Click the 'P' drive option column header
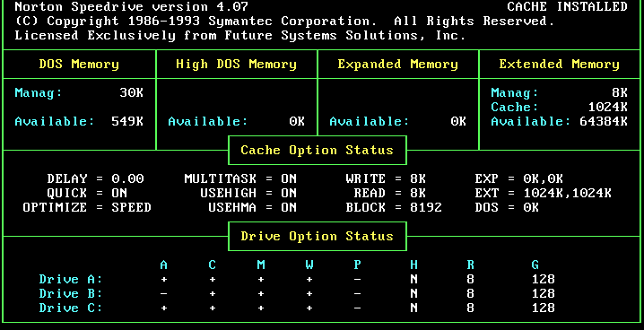Viewport: 644px width, 330px height. click(357, 265)
